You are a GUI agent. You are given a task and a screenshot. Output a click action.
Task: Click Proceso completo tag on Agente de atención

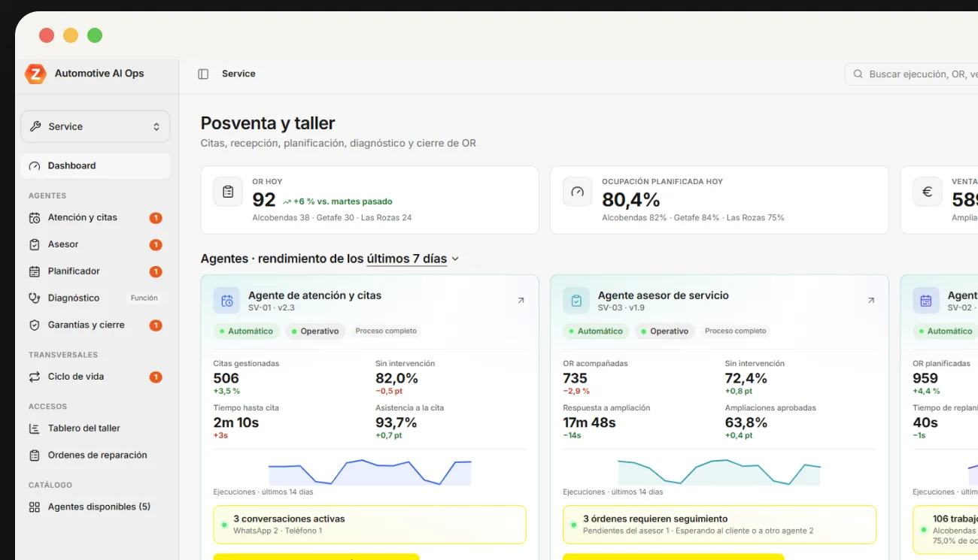tap(386, 331)
